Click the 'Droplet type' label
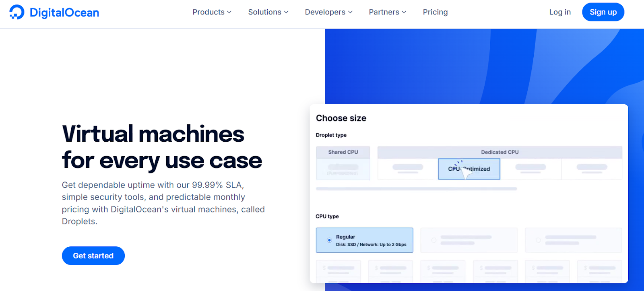Viewport: 644px width, 291px height. [331, 135]
